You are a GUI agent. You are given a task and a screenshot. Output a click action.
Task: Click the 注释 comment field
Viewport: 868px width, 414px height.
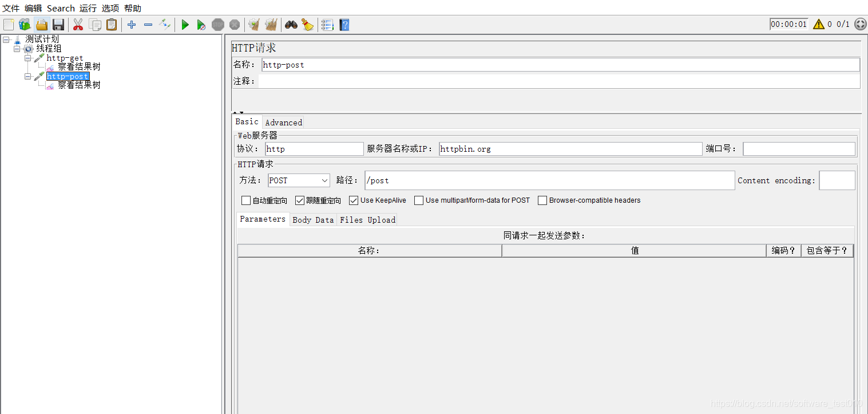pyautogui.click(x=559, y=81)
